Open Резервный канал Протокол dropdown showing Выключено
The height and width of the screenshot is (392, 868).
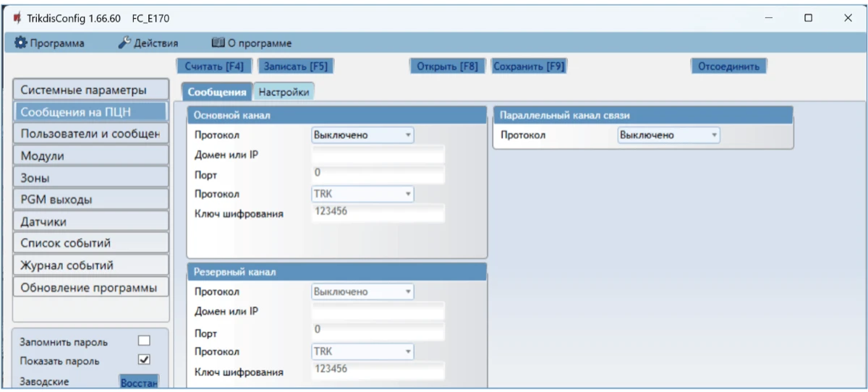(362, 291)
